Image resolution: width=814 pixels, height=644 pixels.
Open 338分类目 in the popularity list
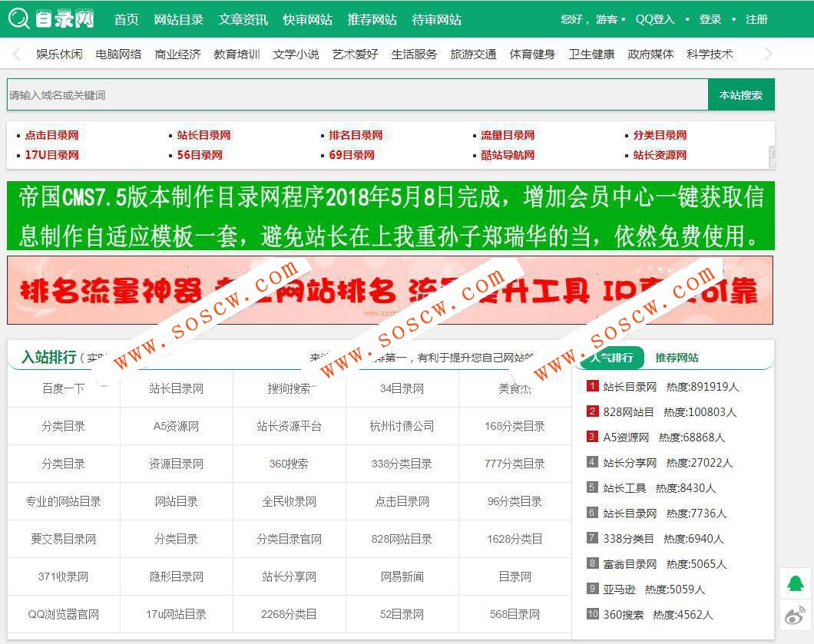(x=628, y=539)
